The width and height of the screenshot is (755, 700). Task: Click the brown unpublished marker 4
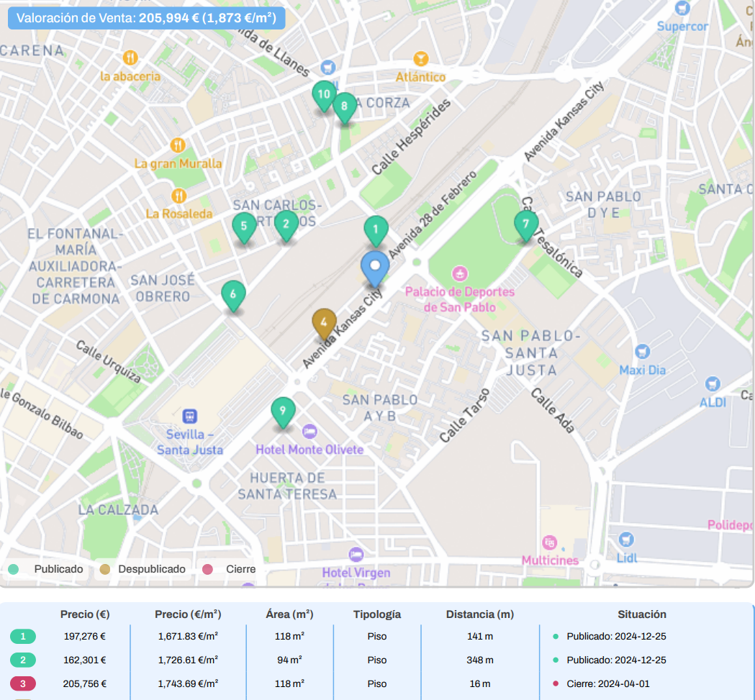[x=324, y=323]
